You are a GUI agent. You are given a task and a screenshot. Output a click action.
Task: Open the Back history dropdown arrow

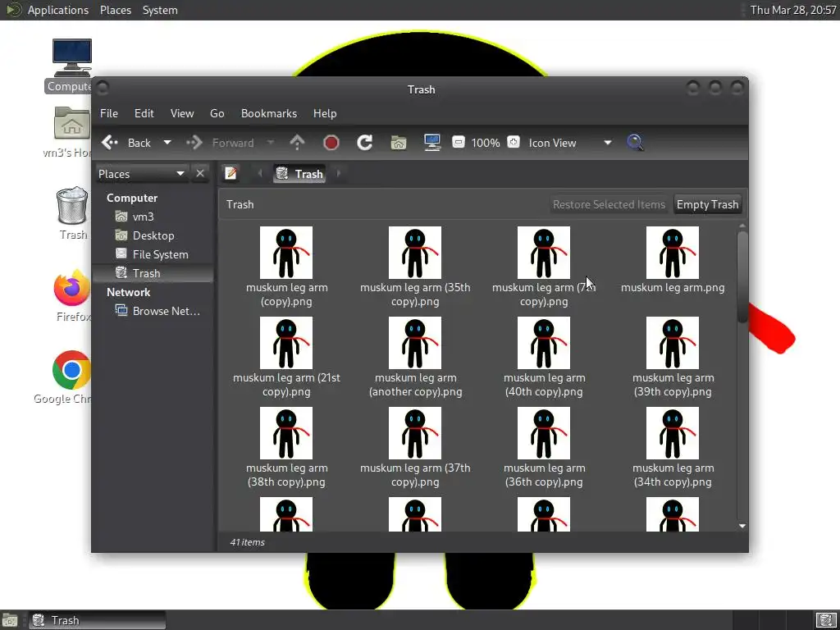tap(167, 143)
